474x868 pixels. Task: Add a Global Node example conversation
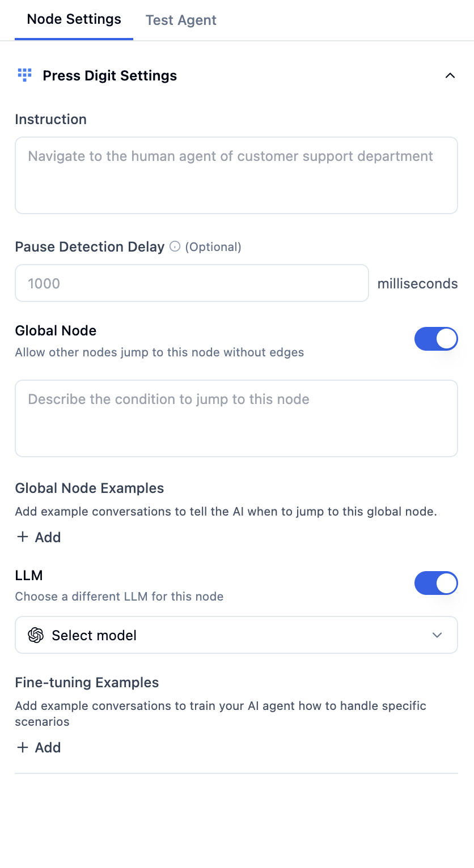(x=37, y=537)
